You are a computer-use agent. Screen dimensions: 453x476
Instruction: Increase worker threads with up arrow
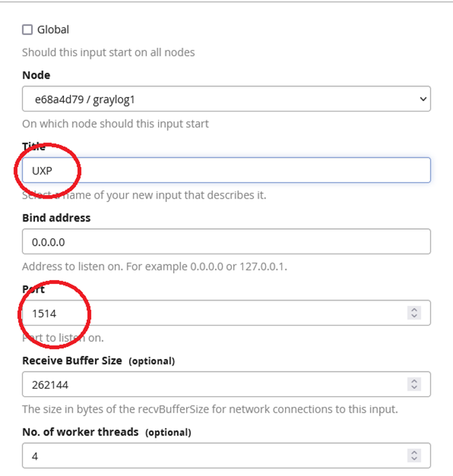coord(414,453)
